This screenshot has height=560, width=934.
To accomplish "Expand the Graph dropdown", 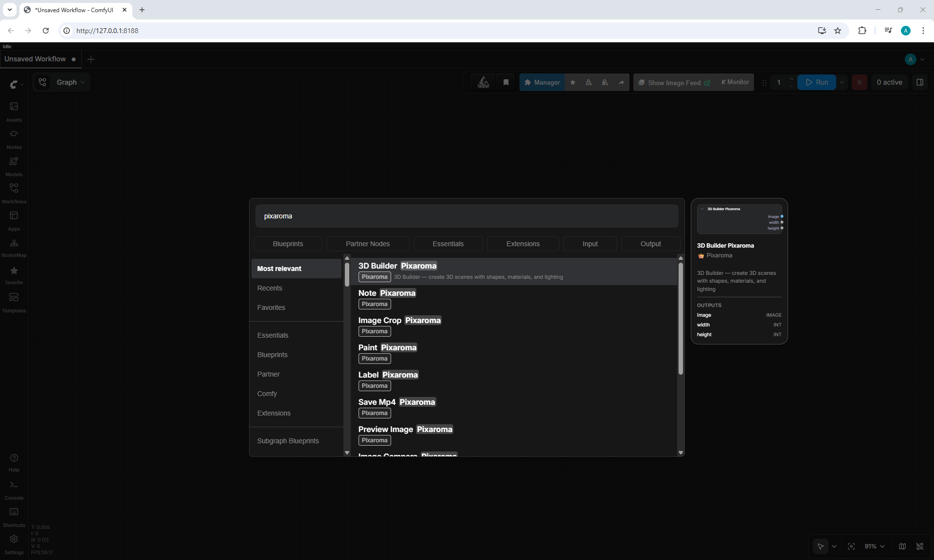I will pos(62,82).
